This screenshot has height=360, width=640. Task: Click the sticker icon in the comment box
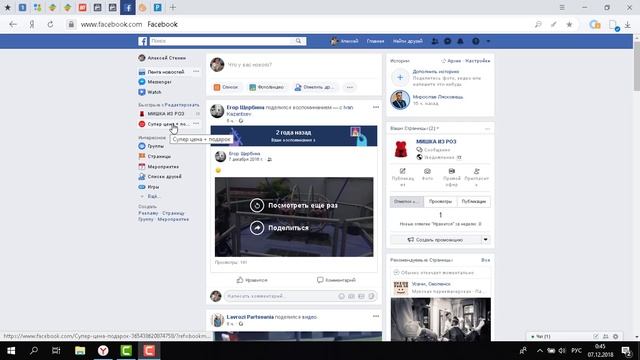click(371, 296)
